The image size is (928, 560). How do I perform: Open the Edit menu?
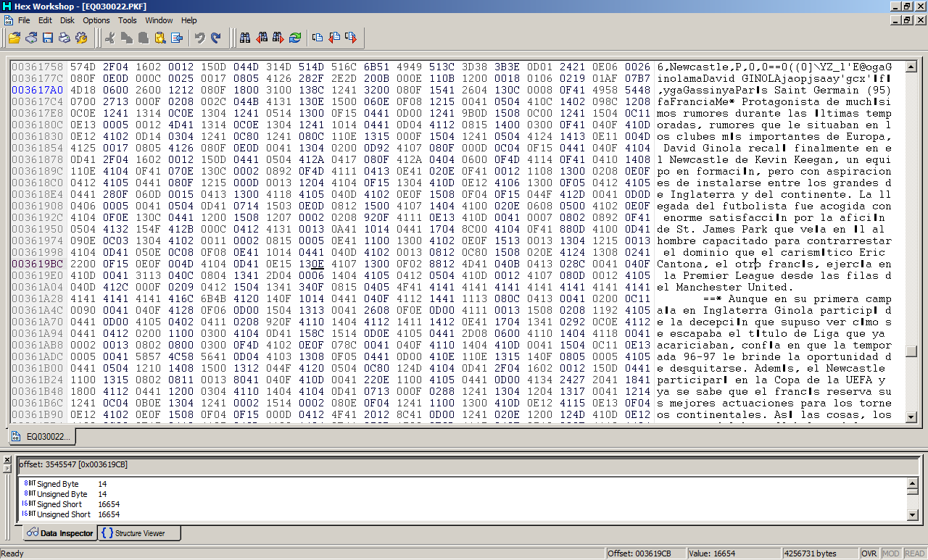pos(45,20)
